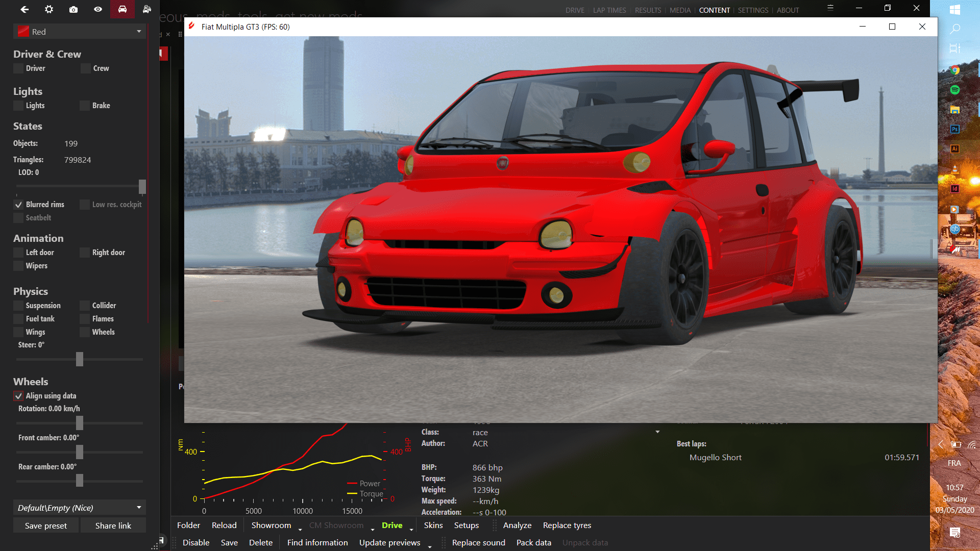
Task: Open Task View on the taskbar
Action: pyautogui.click(x=955, y=48)
